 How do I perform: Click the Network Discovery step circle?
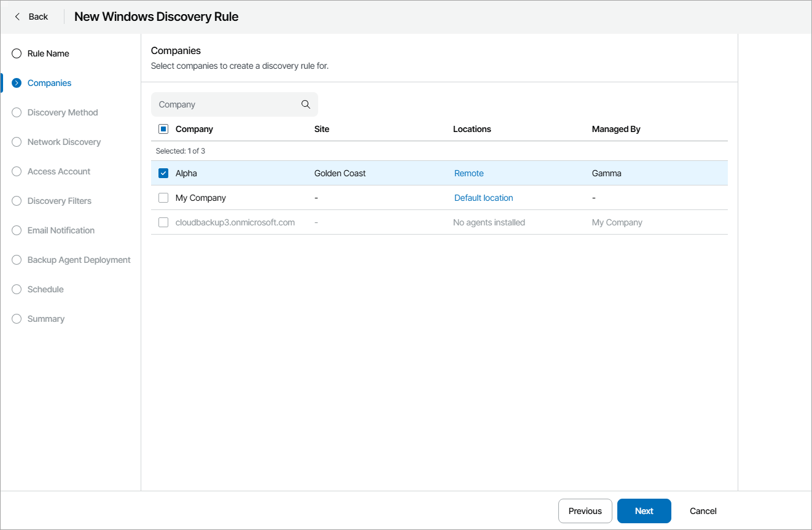pos(17,142)
